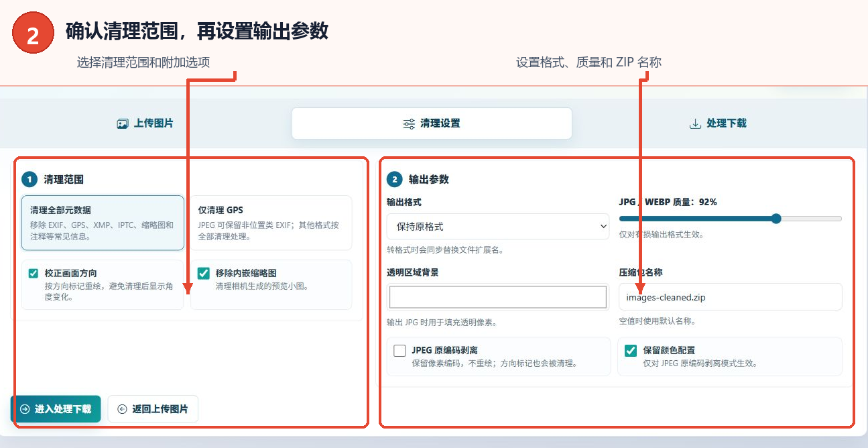Toggle the 保留颜色配置 checkbox
Viewport: 868px width, 448px height.
pyautogui.click(x=631, y=350)
